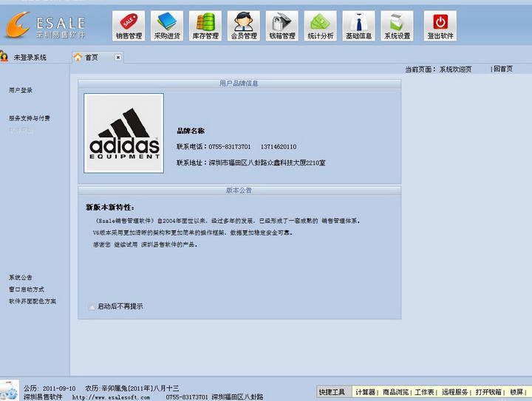Click 当前页面：系统欢迎页 text

(x=438, y=69)
